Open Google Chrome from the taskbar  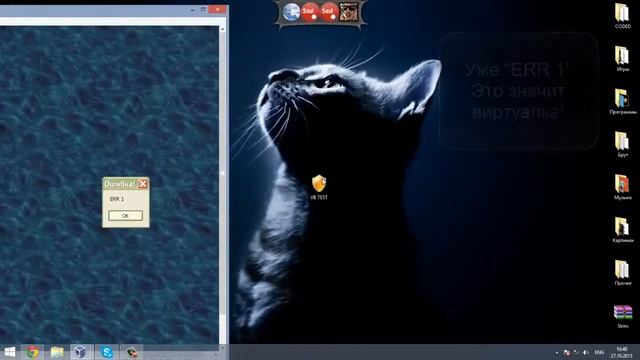click(x=33, y=352)
